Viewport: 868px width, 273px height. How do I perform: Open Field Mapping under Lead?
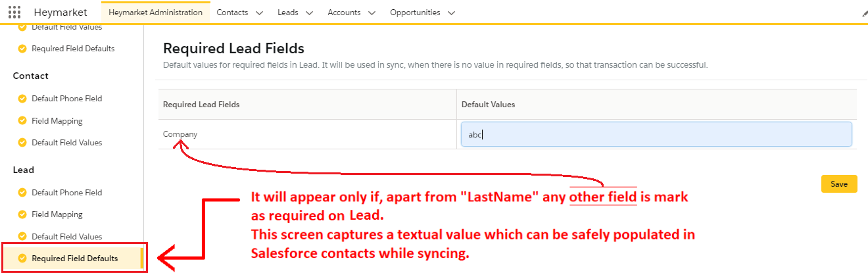coord(57,214)
